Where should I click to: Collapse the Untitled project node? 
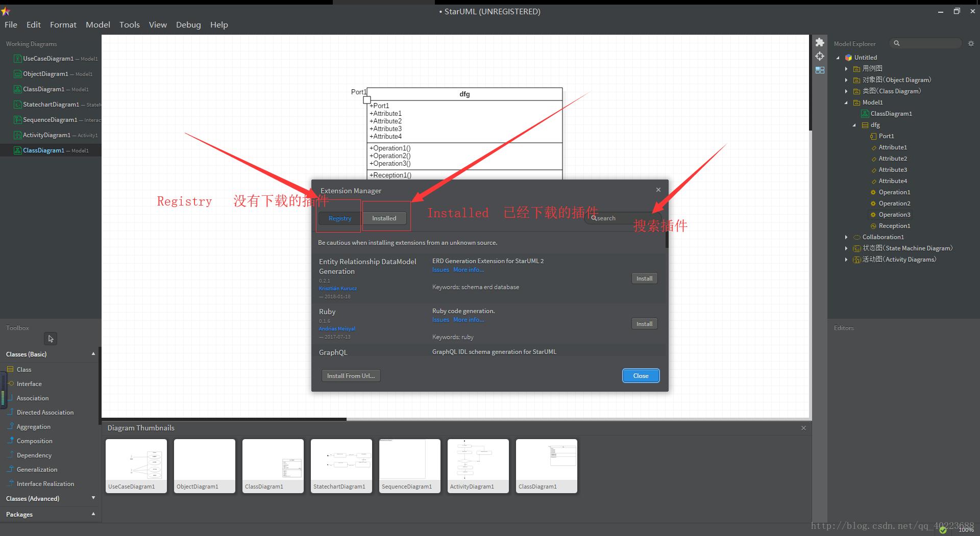tap(838, 58)
